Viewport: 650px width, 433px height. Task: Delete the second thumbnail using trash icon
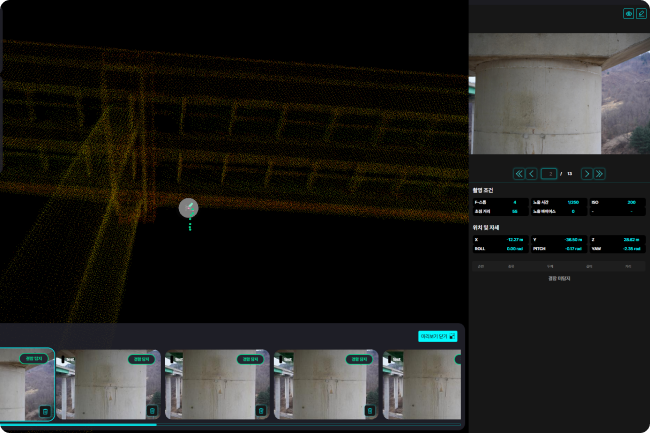152,410
